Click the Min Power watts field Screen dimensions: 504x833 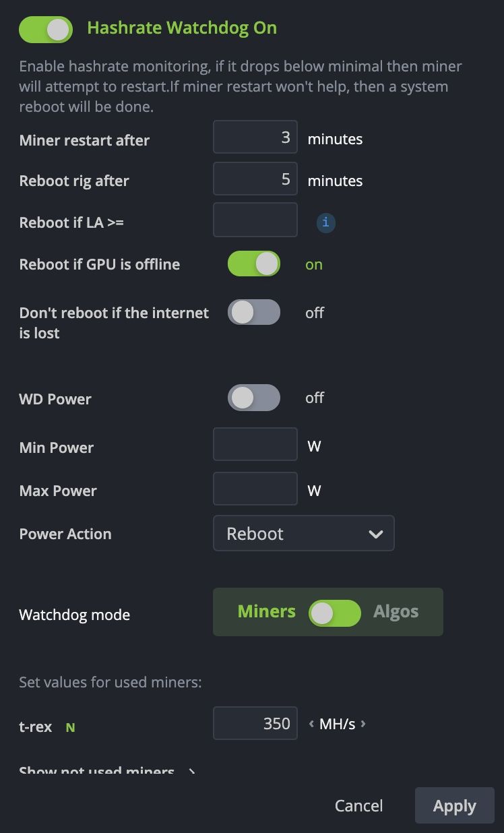[255, 445]
